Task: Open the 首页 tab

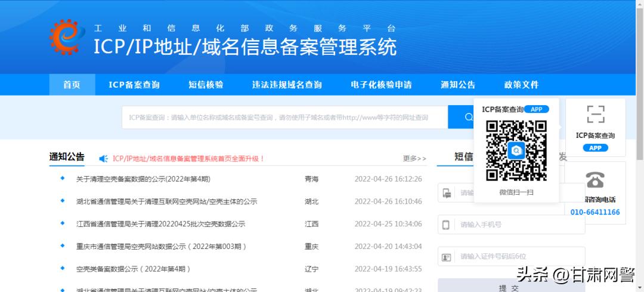Action: point(72,85)
